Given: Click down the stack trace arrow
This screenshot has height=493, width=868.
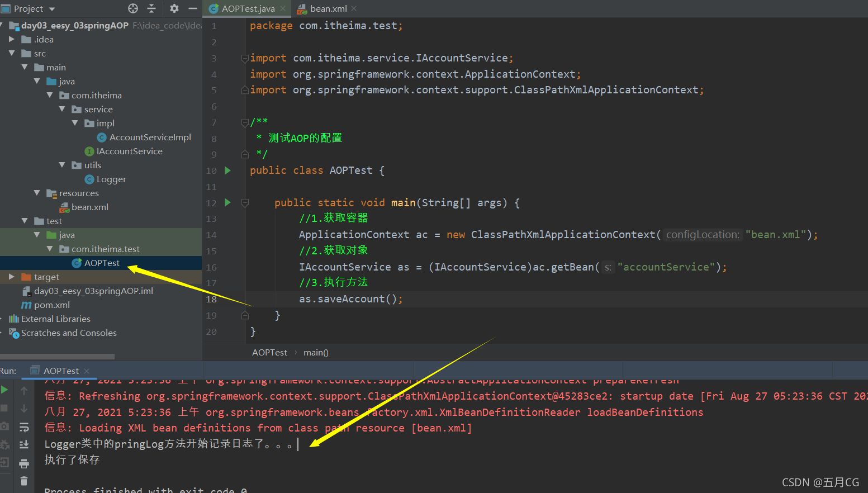Looking at the screenshot, I should (x=24, y=409).
